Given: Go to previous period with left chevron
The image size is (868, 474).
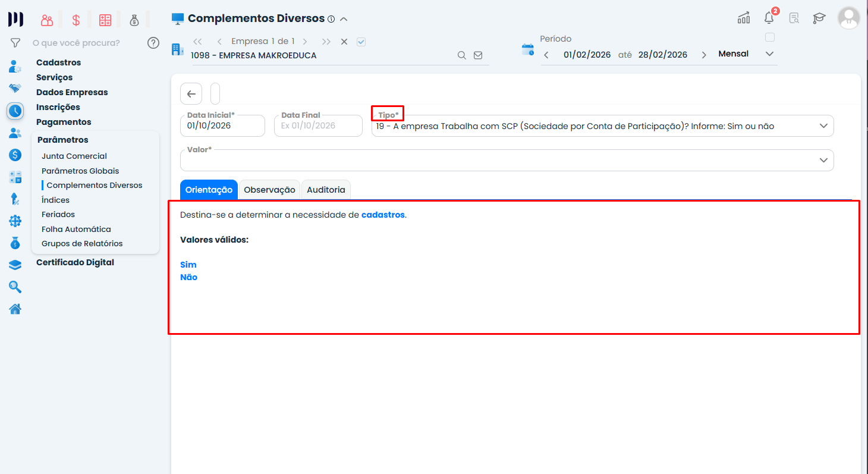Looking at the screenshot, I should 546,55.
